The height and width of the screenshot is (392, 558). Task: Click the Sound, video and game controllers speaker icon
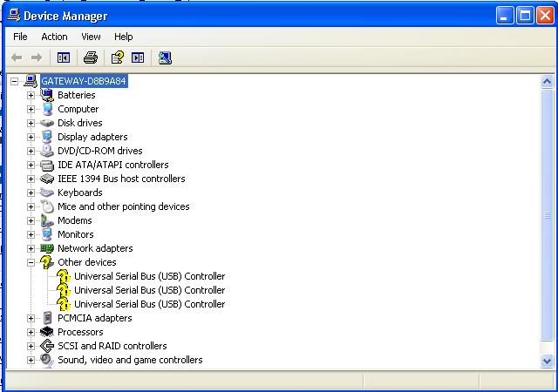coord(47,360)
